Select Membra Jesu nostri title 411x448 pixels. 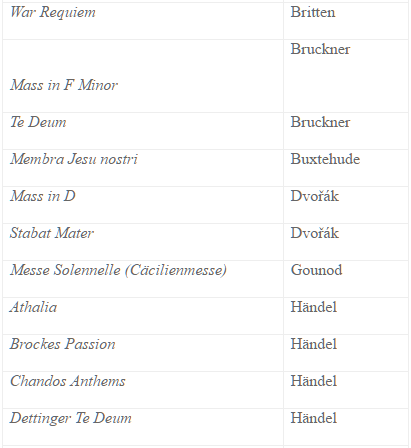(74, 159)
